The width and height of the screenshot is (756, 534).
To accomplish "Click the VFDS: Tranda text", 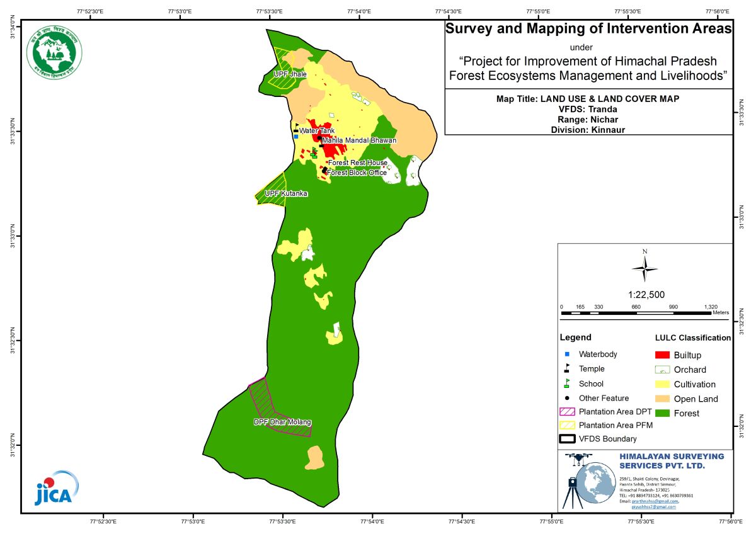I will click(x=588, y=109).
